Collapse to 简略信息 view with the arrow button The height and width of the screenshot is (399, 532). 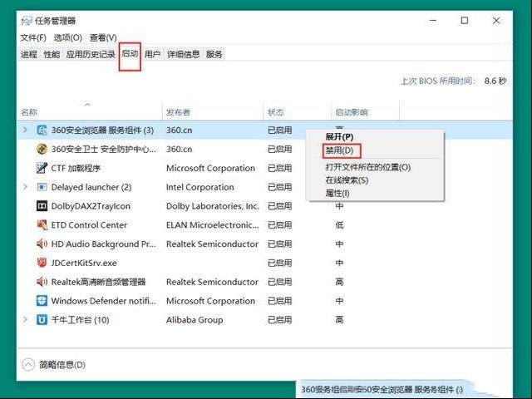pyautogui.click(x=28, y=365)
